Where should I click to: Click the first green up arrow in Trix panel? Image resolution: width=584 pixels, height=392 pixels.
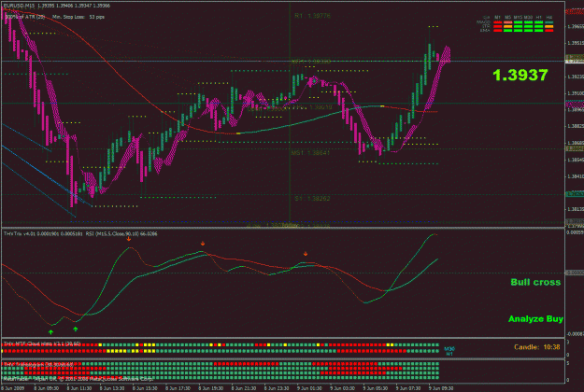(51, 331)
